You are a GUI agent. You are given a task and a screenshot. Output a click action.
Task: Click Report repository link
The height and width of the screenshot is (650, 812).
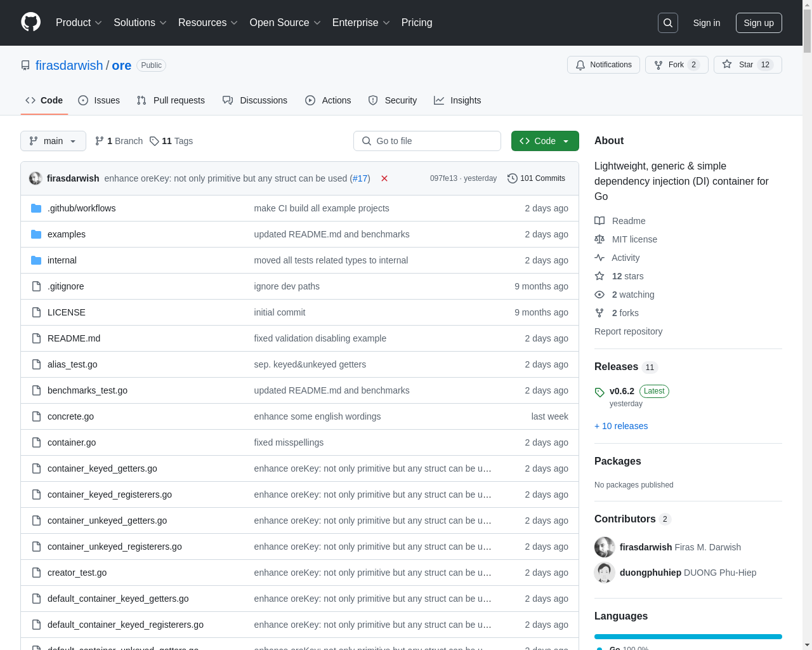pos(628,331)
